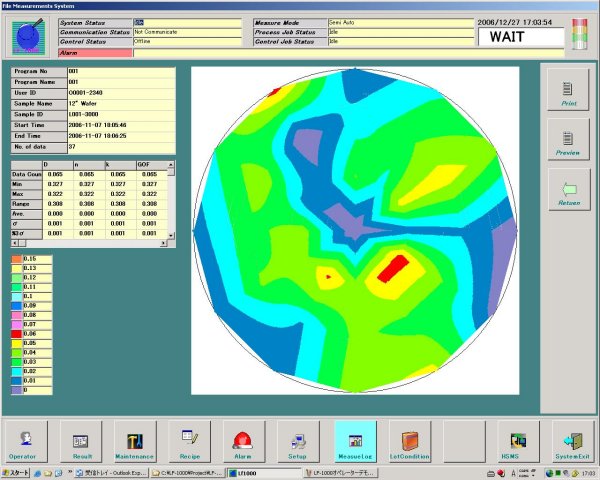The height and width of the screenshot is (480, 600).
Task: Select the 0.09 blue legend swatch
Action: tap(17, 306)
